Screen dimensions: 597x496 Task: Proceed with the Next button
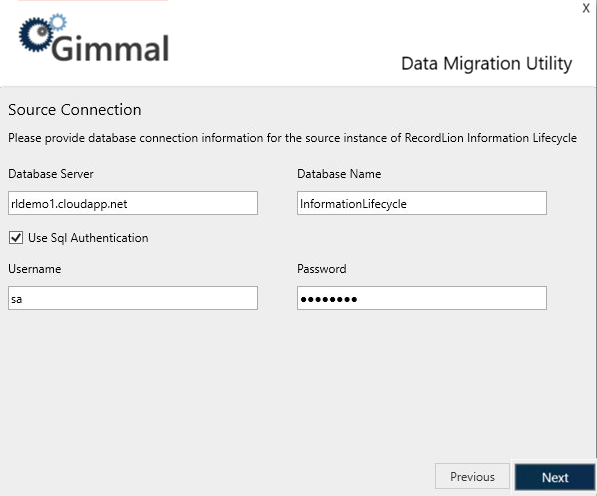555,477
